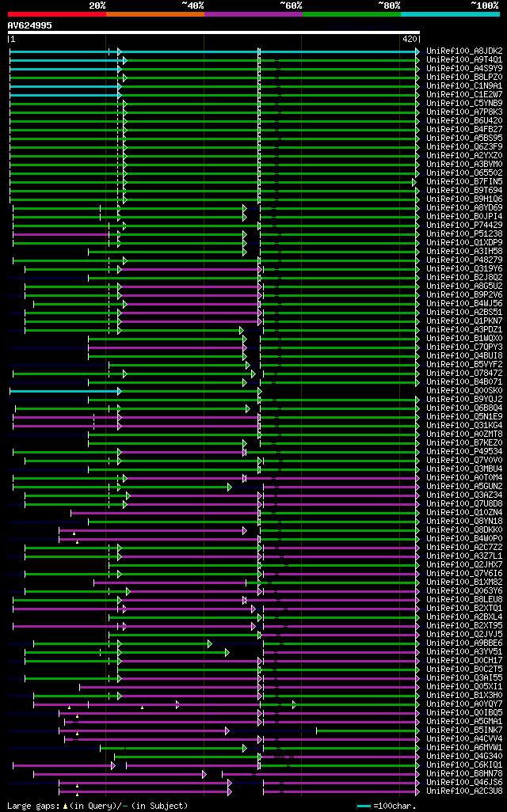Select the UniRef100_A3IH58 label
The image size is (507, 812).
(464, 251)
